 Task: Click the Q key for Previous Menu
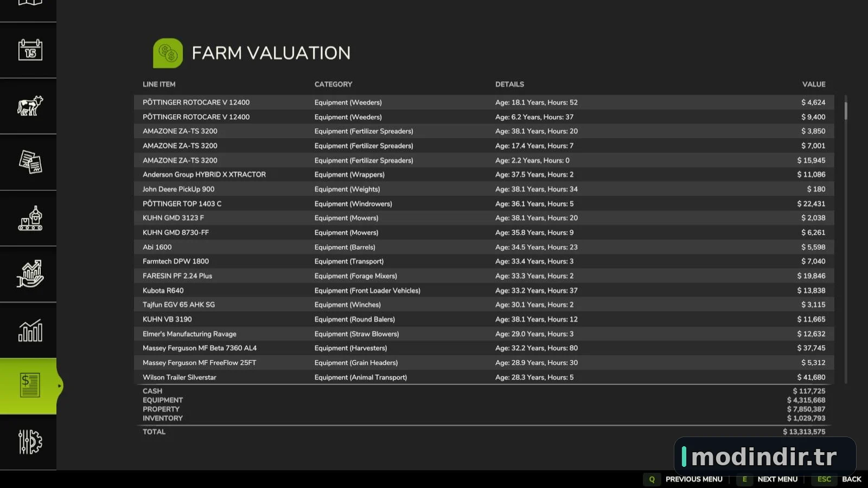[652, 479]
